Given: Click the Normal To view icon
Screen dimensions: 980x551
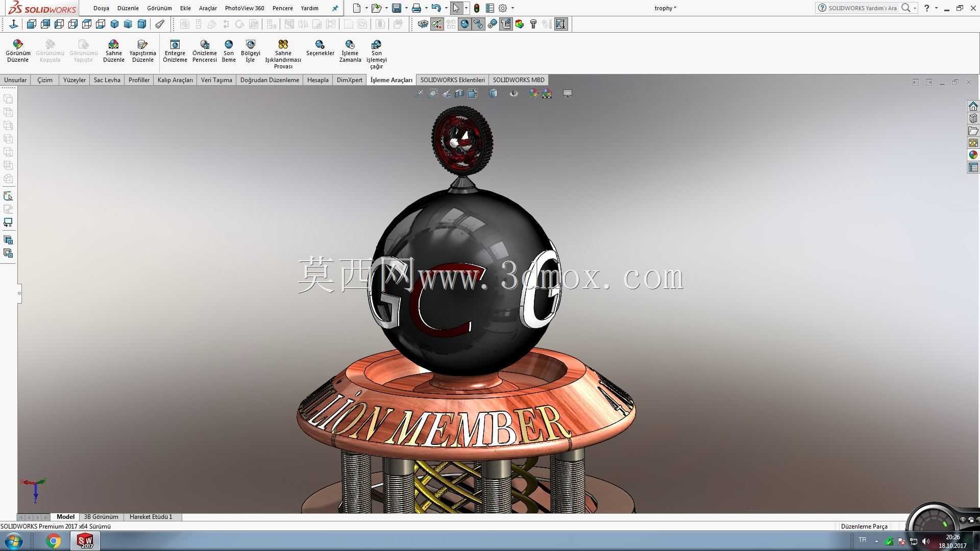Looking at the screenshot, I should click(x=14, y=24).
